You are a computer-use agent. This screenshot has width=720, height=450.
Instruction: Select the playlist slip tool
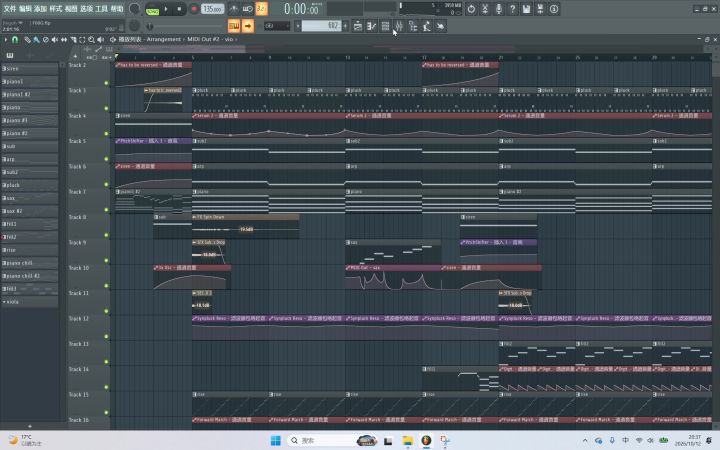64,40
